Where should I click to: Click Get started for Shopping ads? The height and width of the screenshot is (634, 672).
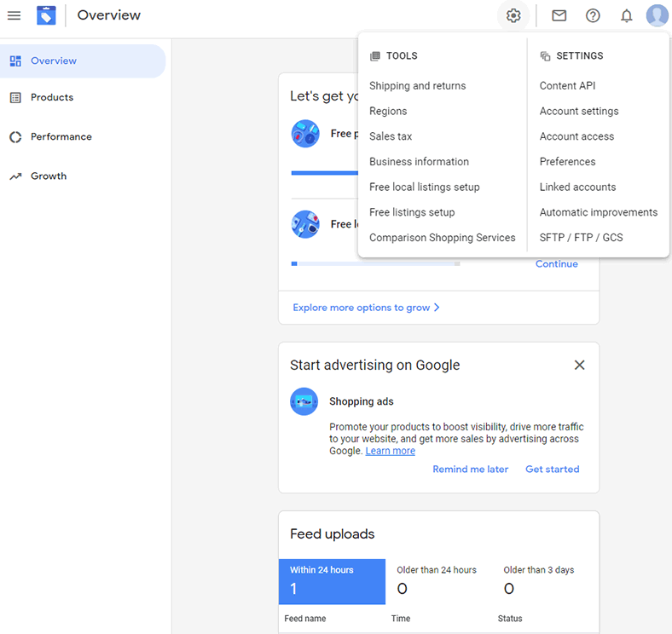(552, 469)
